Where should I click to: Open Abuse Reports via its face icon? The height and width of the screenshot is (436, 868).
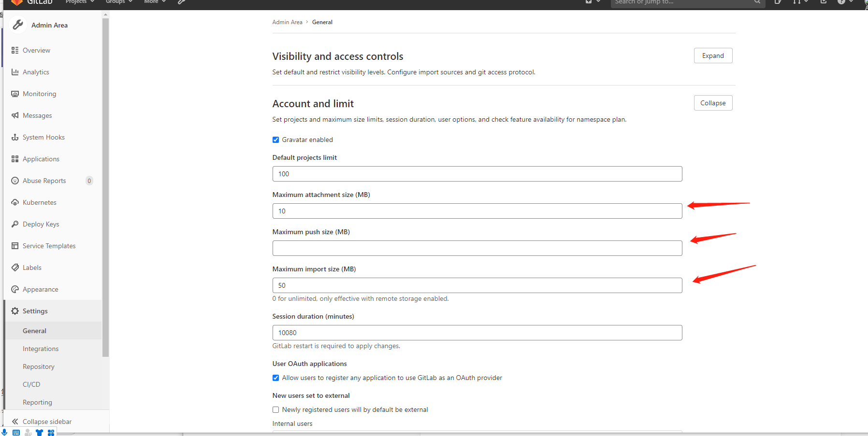coord(15,181)
